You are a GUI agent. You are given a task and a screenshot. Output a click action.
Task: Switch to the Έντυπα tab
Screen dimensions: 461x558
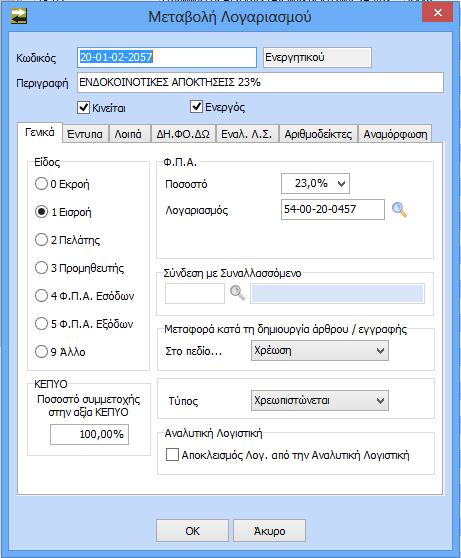pos(85,134)
